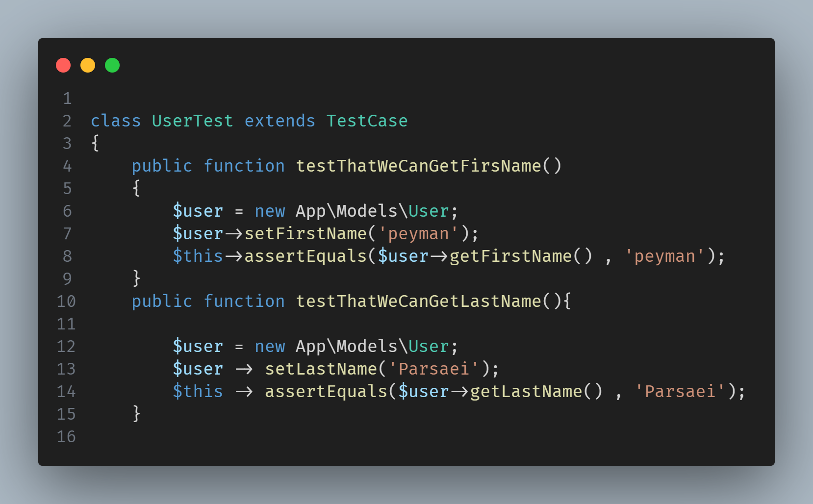Image resolution: width=813 pixels, height=504 pixels.
Task: Click line number 2 in the gutter
Action: click(x=67, y=121)
